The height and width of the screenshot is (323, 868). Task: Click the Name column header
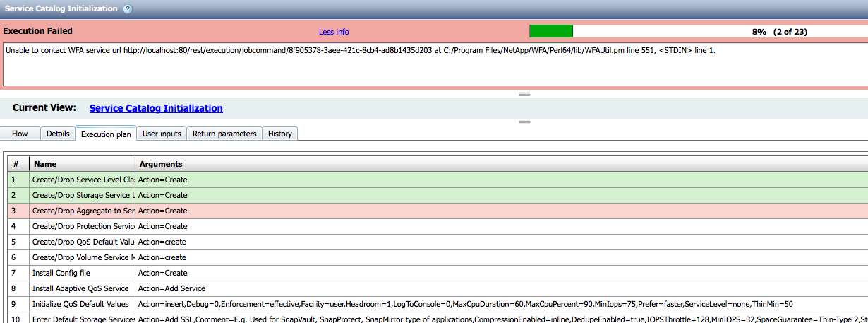[82, 164]
